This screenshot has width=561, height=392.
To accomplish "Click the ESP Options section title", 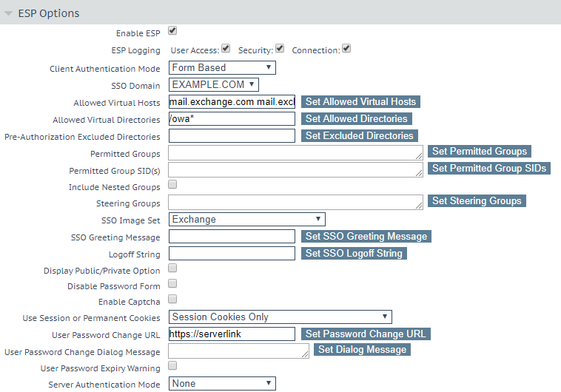I will coord(49,13).
